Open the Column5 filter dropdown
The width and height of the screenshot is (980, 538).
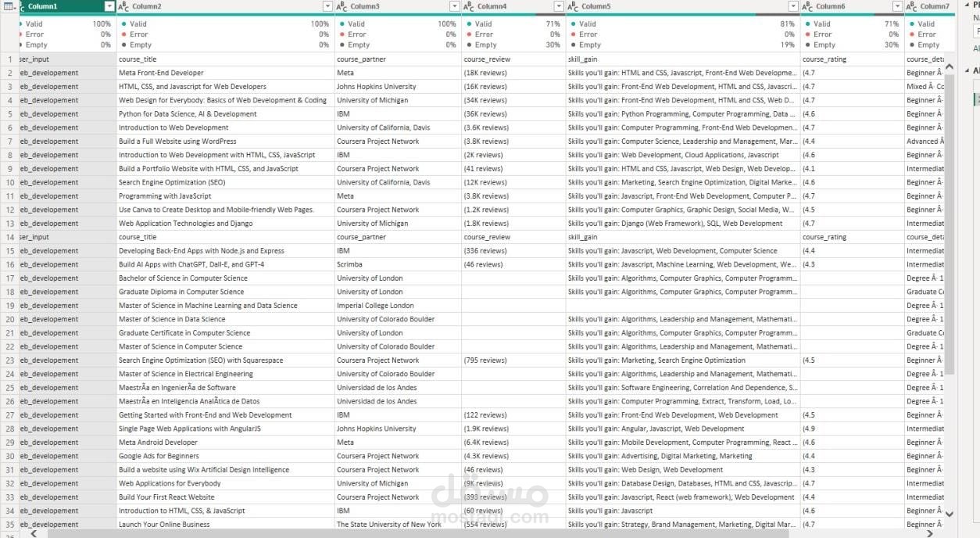pyautogui.click(x=793, y=6)
